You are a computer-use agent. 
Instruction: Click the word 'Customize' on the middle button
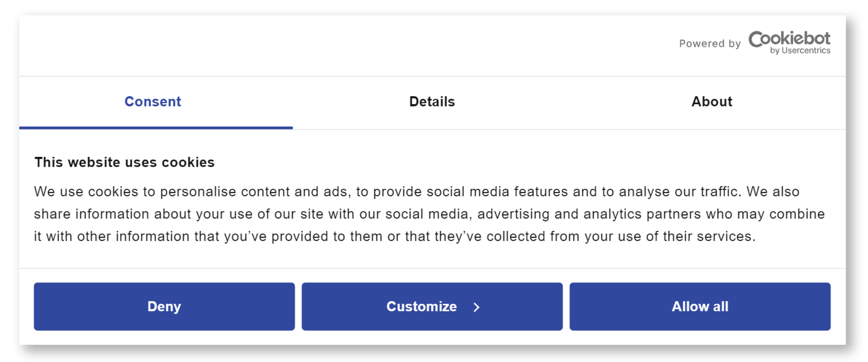point(422,306)
